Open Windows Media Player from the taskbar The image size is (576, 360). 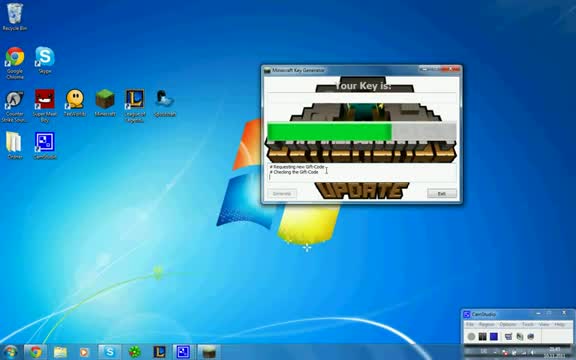click(x=84, y=352)
